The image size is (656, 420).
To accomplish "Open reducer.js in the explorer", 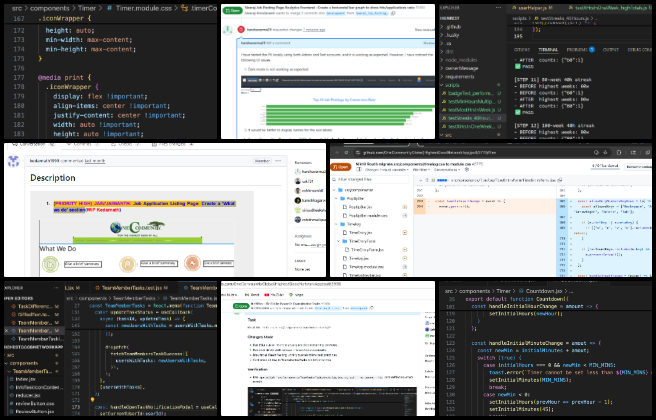I will pos(28,395).
